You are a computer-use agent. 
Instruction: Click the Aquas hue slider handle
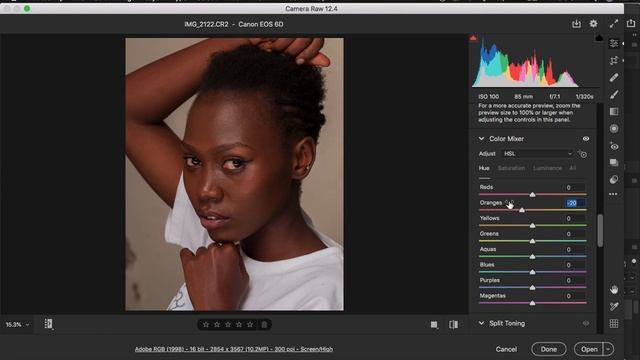click(532, 257)
